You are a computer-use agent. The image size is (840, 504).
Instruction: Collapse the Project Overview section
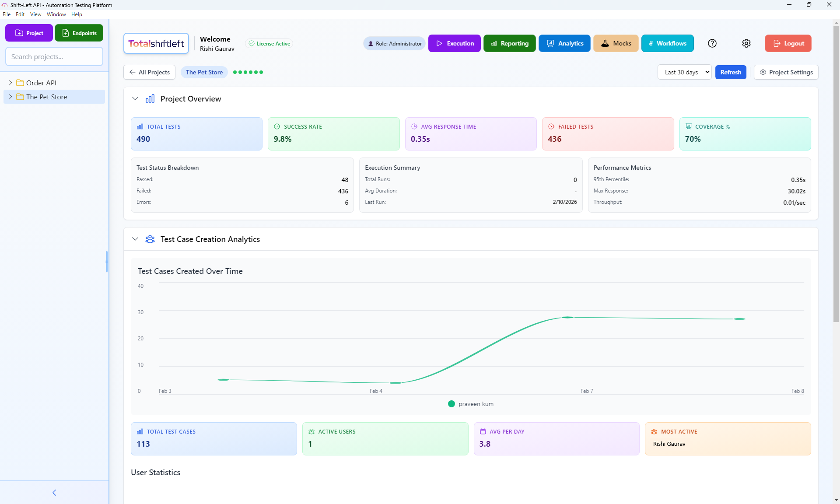coord(135,98)
